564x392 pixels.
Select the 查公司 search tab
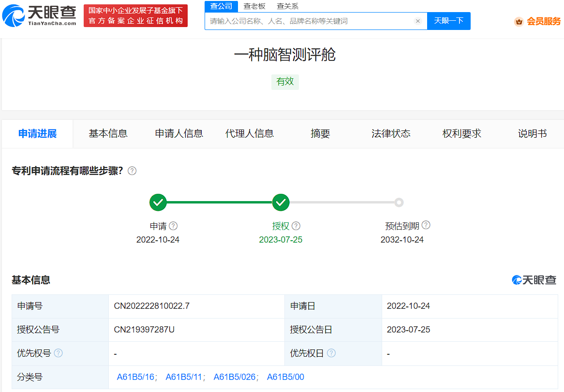tap(221, 6)
